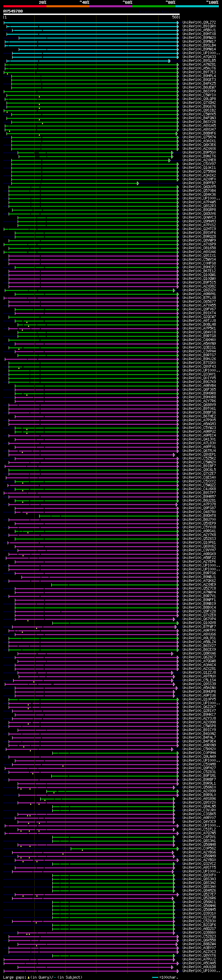This screenshot has height=980, width=222.
Task: Select the UniRef100_B9IKT4 label
Action: coord(199,313)
